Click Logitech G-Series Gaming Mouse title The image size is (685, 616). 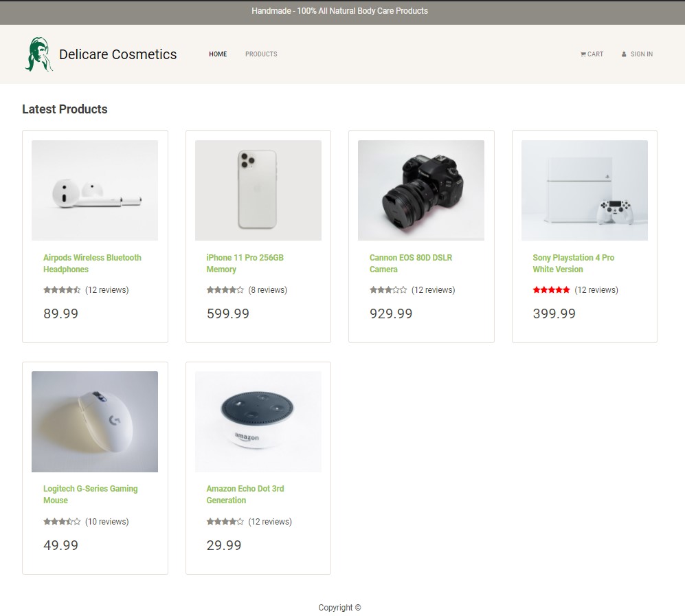pos(91,494)
